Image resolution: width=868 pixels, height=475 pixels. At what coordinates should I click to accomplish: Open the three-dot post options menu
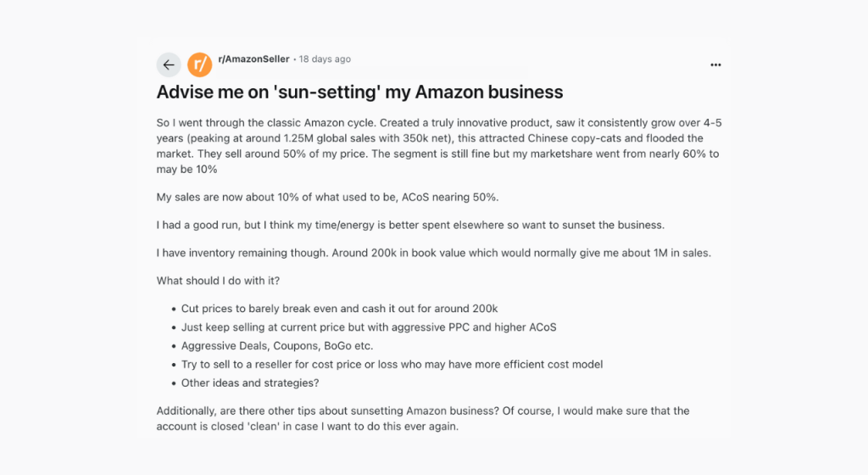tap(715, 64)
